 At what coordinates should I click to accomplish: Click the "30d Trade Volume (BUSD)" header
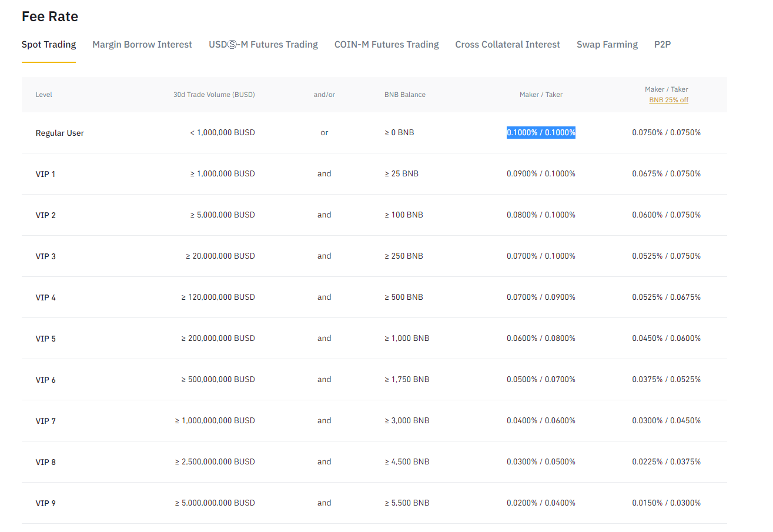tap(214, 95)
